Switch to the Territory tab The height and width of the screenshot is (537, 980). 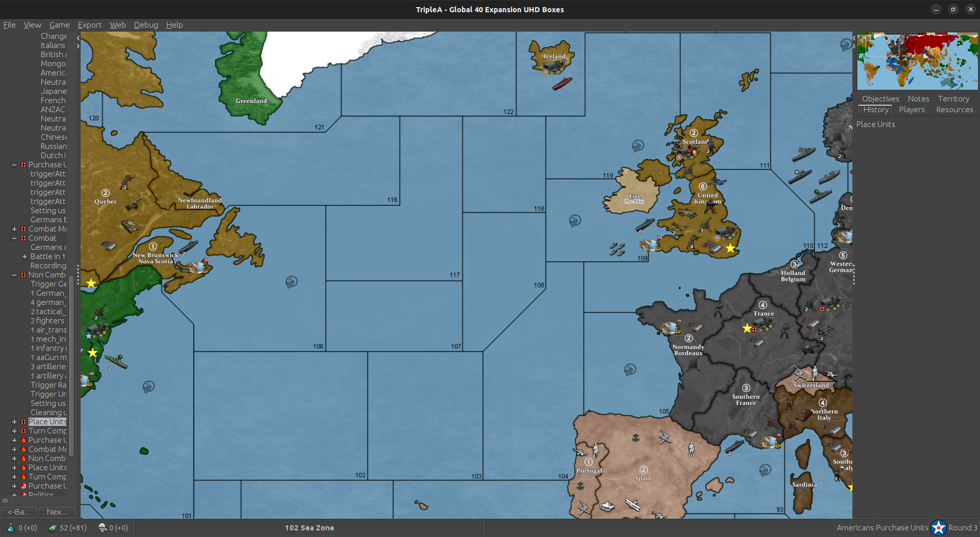coord(953,99)
